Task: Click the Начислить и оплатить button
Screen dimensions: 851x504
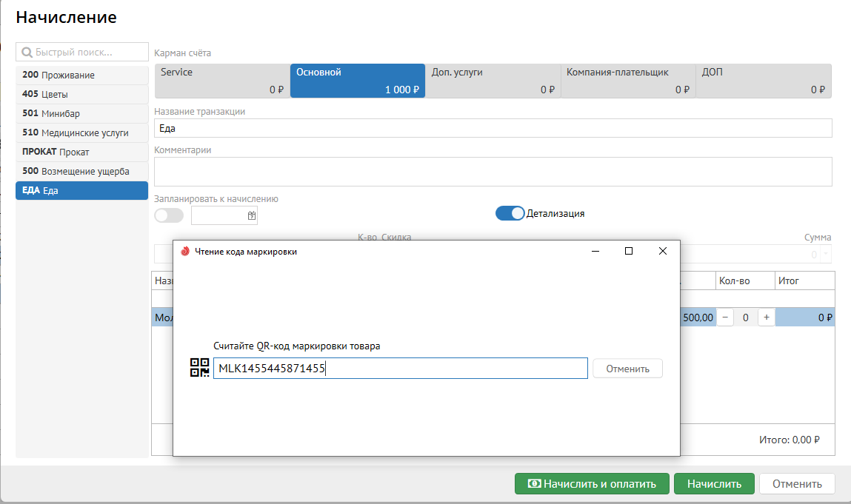Action: point(592,484)
